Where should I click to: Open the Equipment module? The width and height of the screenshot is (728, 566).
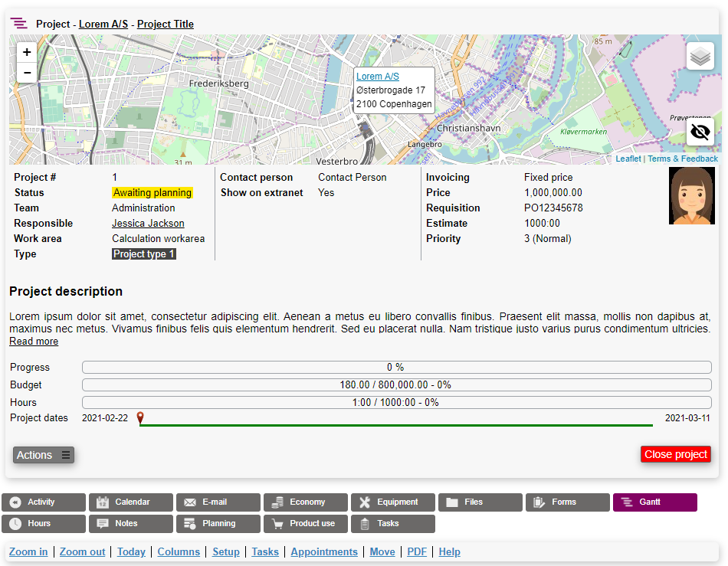pos(393,502)
